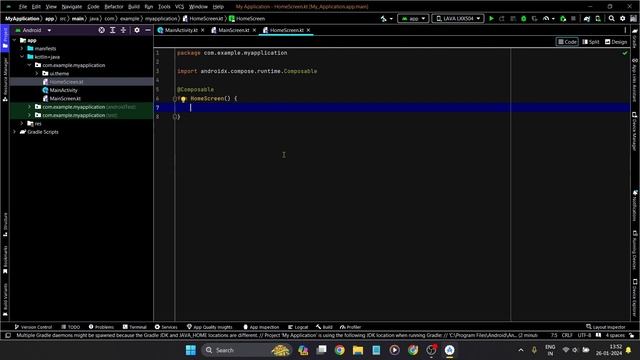Toggle the Project tool window on left stripe
The image size is (640, 360).
pos(5,39)
